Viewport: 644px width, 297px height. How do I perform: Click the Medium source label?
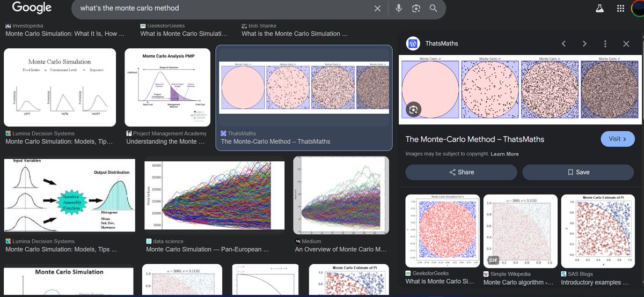pos(312,241)
